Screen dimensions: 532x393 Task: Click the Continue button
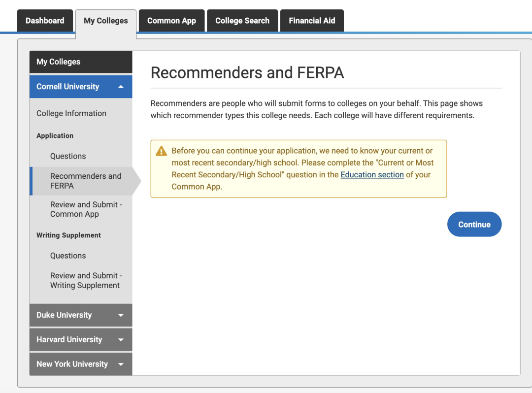[474, 224]
